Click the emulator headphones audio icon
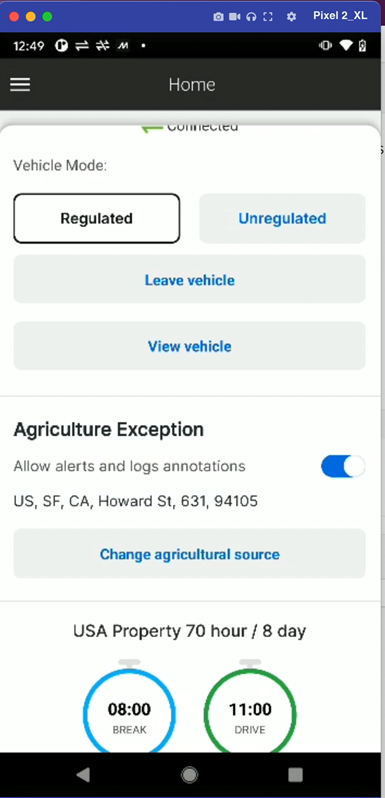Image resolution: width=385 pixels, height=798 pixels. click(x=251, y=17)
